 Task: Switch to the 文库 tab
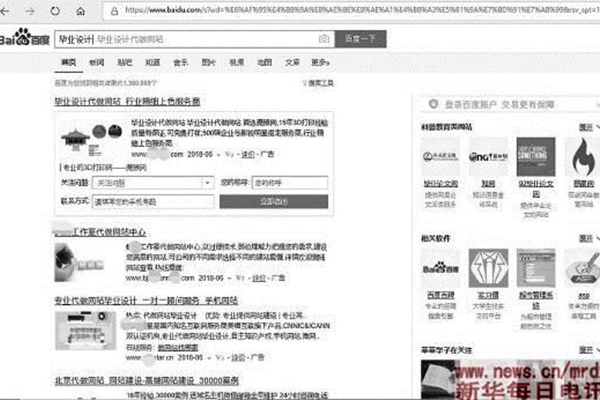292,62
